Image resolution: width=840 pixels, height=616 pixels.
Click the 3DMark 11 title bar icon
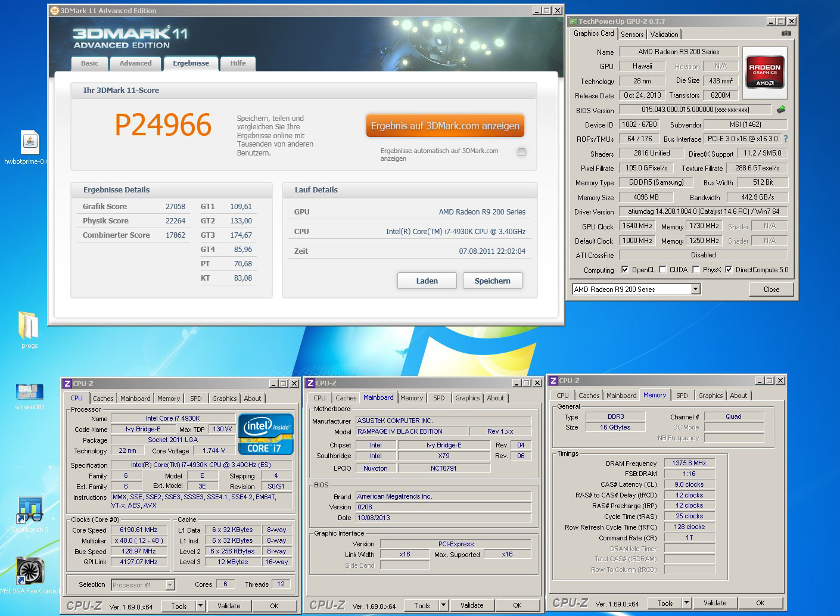pyautogui.click(x=55, y=11)
